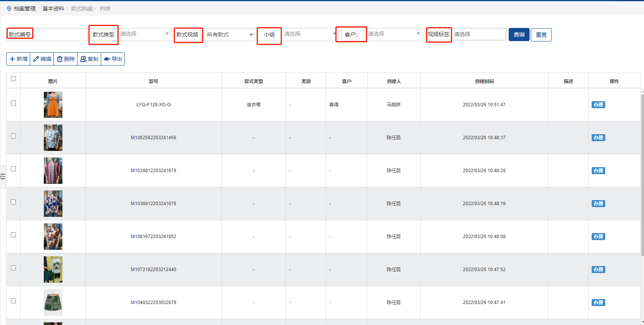The width and height of the screenshot is (644, 325).
Task: Click the 款式编号 text input field
Action: point(60,35)
